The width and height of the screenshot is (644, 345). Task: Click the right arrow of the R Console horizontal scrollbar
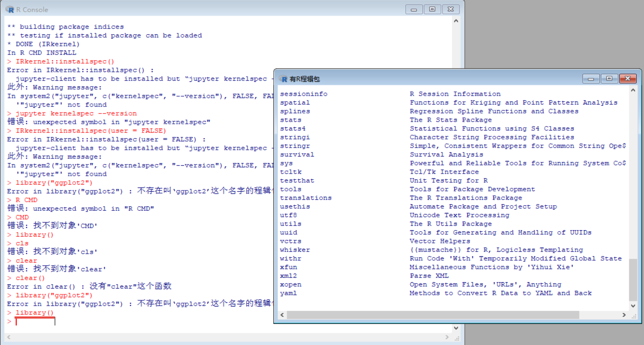[x=447, y=337]
